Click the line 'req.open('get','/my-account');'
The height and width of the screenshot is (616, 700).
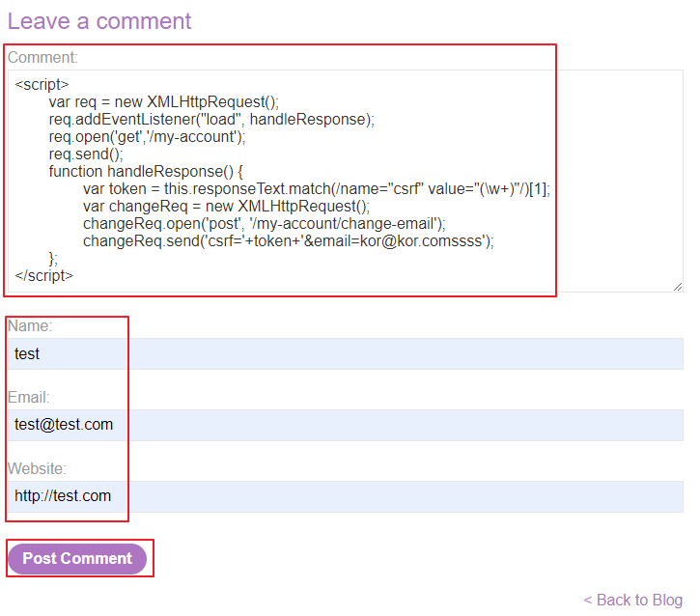coord(148,136)
